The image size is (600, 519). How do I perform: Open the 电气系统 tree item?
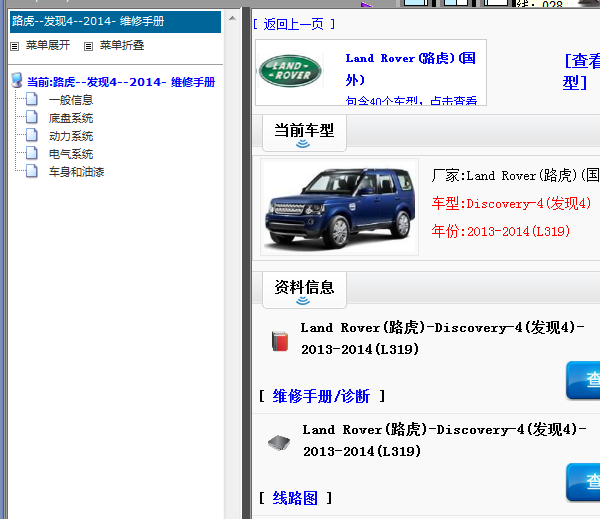[x=71, y=154]
